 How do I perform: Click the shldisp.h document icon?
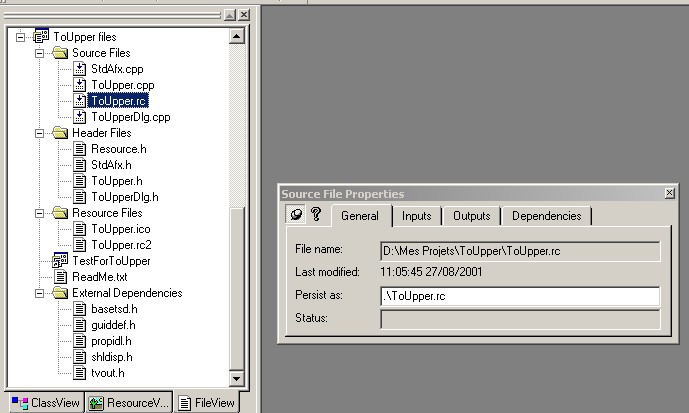pos(80,357)
